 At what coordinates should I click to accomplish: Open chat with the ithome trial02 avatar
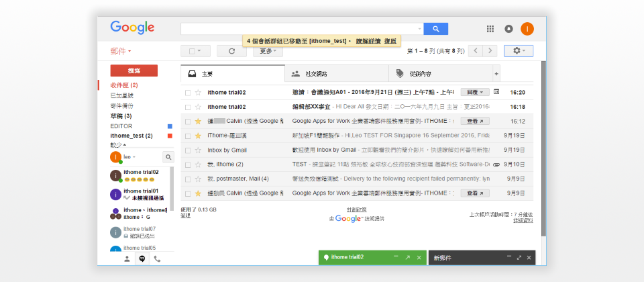(116, 175)
